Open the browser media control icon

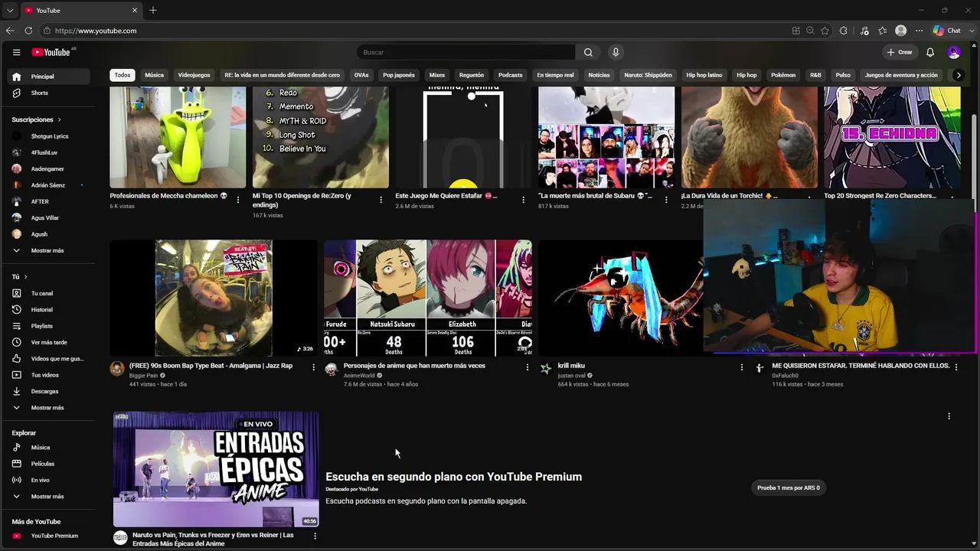(864, 31)
